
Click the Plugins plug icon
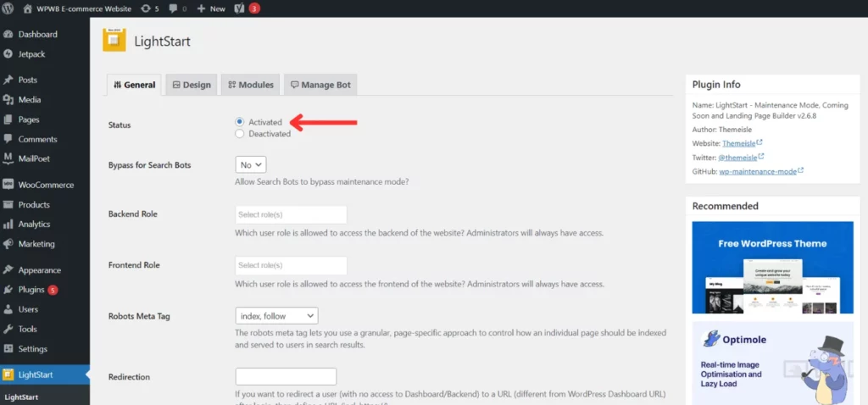[8, 290]
